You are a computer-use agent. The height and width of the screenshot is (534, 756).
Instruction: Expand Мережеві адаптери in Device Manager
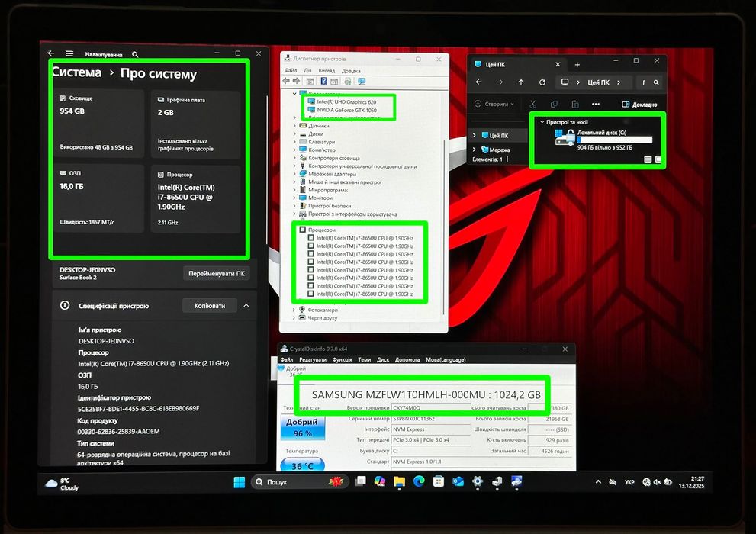tap(294, 174)
